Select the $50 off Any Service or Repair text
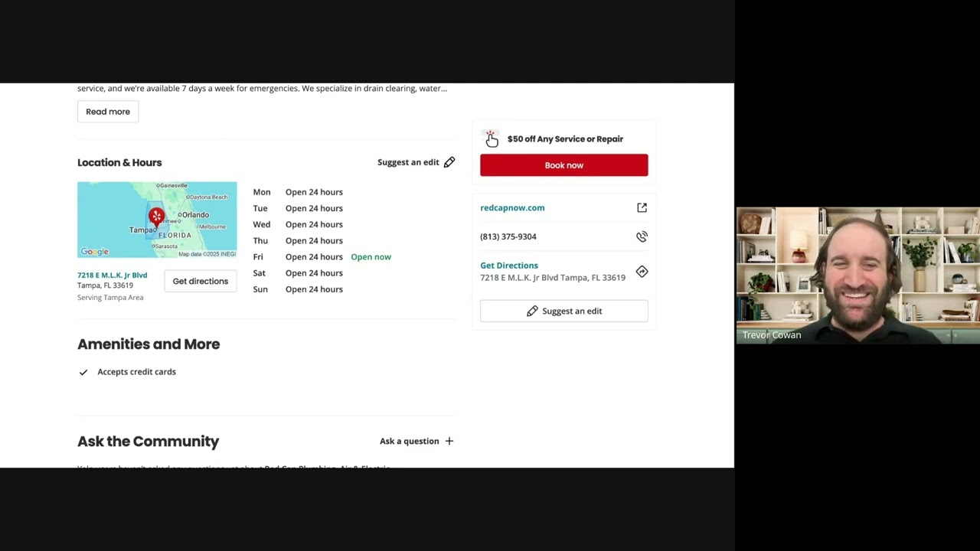The image size is (980, 551). (x=565, y=139)
